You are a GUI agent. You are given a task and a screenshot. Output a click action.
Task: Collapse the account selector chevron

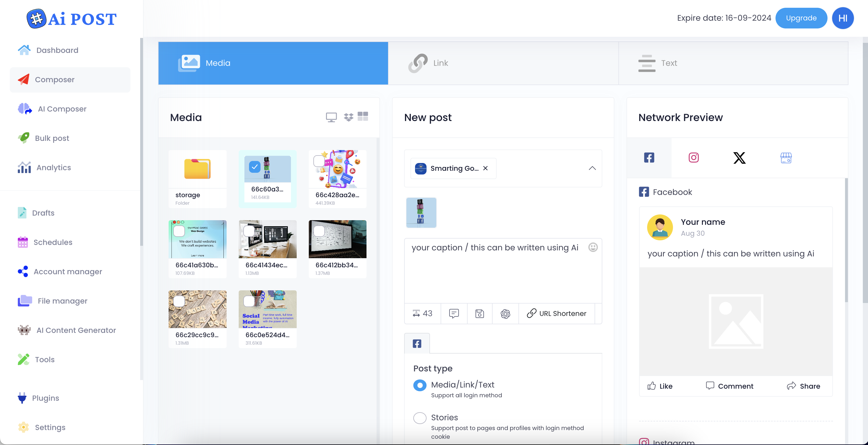(592, 168)
